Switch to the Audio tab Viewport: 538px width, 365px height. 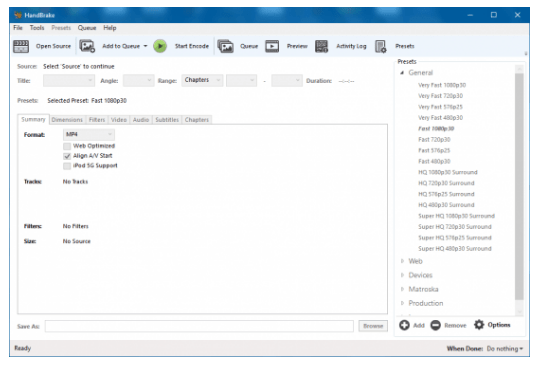(x=141, y=120)
